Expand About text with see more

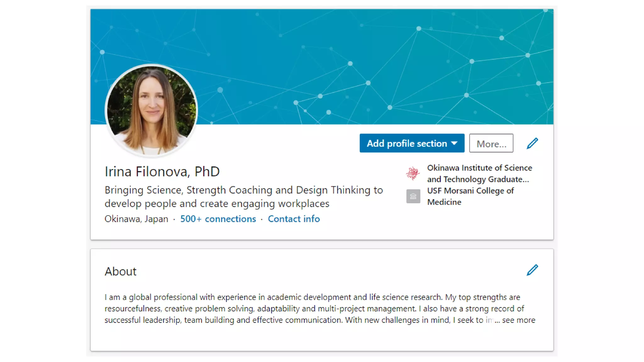(518, 320)
